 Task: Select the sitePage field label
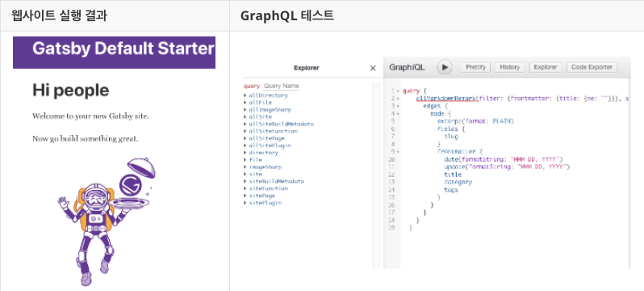[261, 196]
